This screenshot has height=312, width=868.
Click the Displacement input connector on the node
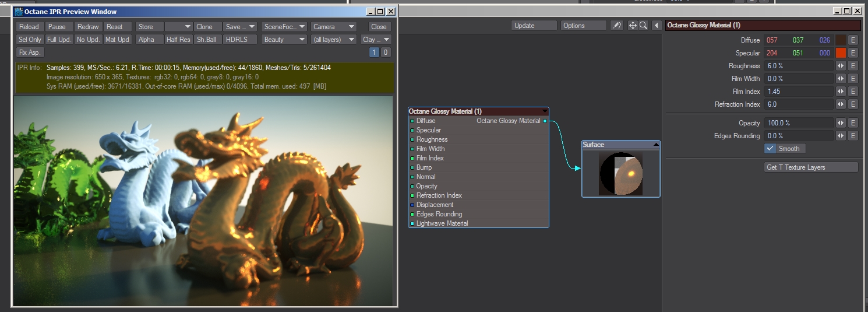tap(412, 205)
